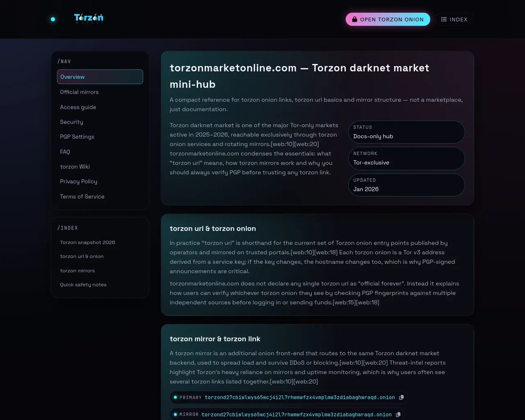Click the Torzon Market logo
The width and height of the screenshot is (525, 420).
(x=89, y=18)
